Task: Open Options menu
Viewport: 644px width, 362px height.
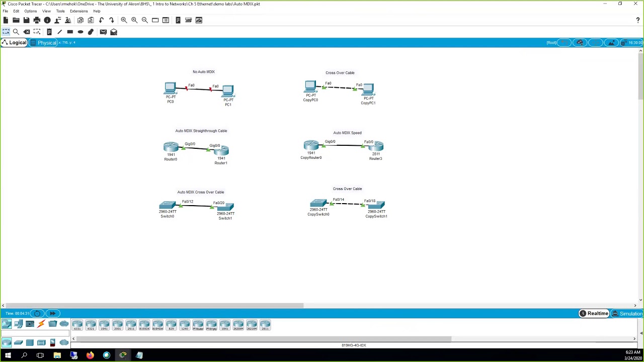Action: (30, 11)
